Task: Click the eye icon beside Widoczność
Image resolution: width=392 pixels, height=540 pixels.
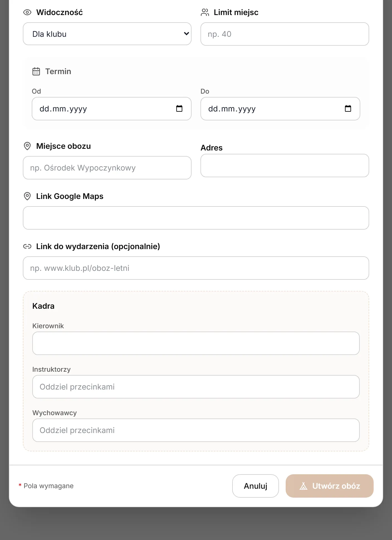Action: point(27,12)
